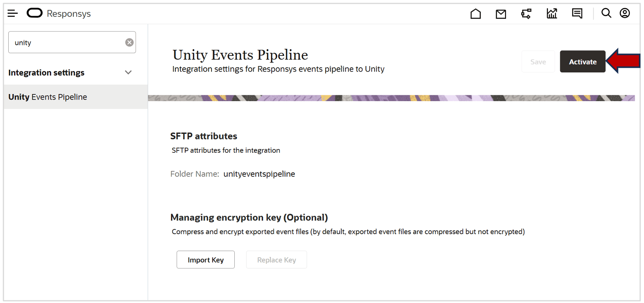The height and width of the screenshot is (303, 644).
Task: Click the unityeventspipeline folder name text
Action: click(x=259, y=174)
